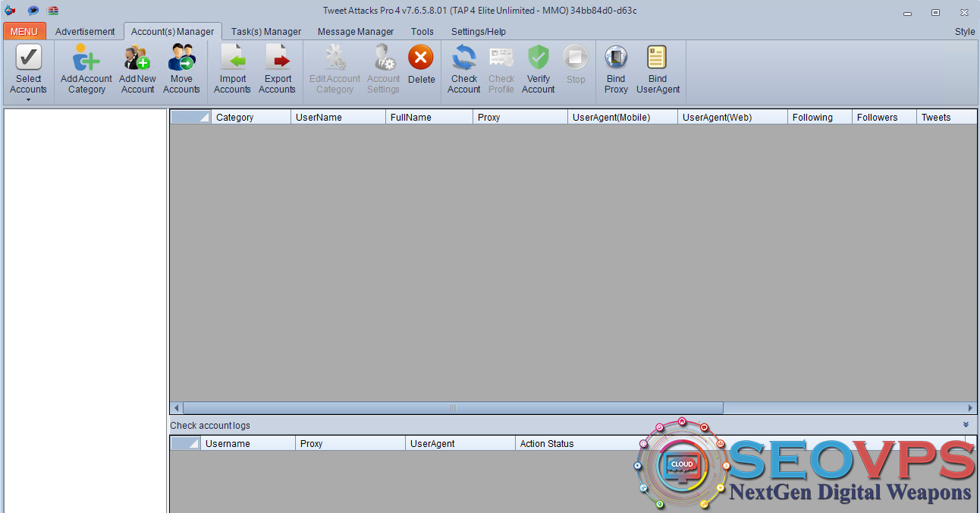Click UserAgent column in logs grid
The image size is (980, 513).
tap(460, 443)
